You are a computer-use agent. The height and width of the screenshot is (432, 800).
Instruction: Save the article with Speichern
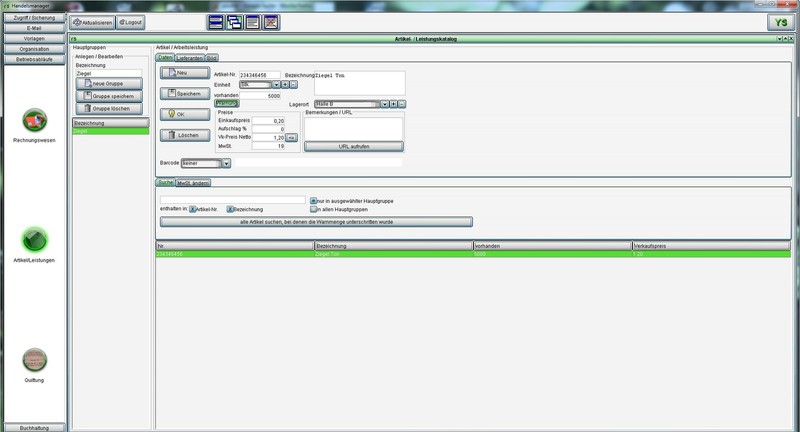(185, 94)
